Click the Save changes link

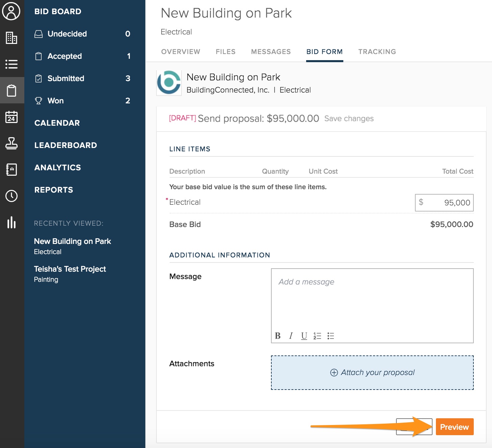click(349, 119)
